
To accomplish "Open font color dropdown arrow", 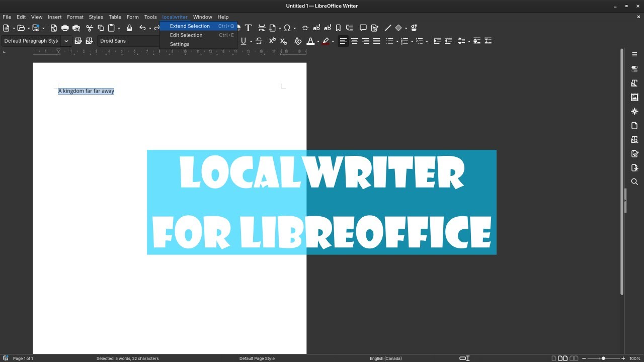I will coord(318,41).
